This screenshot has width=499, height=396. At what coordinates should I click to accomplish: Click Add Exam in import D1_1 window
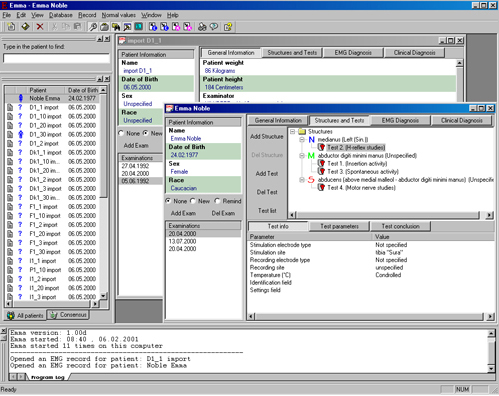pyautogui.click(x=136, y=145)
